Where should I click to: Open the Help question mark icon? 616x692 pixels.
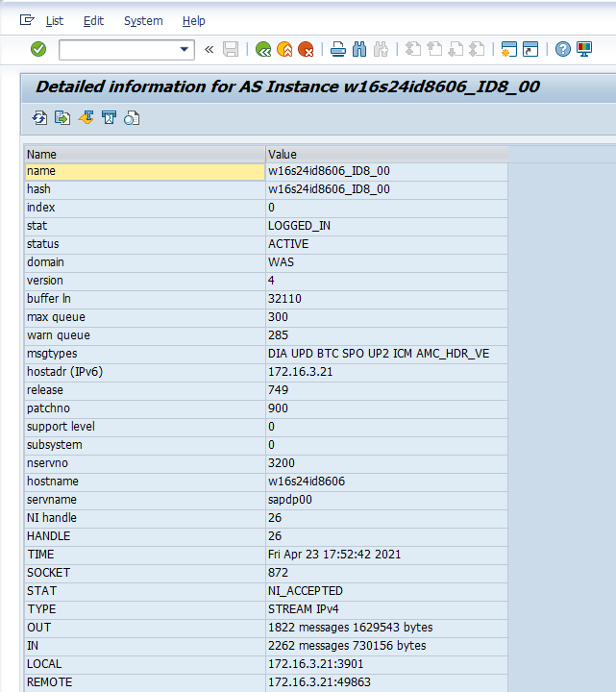[563, 49]
